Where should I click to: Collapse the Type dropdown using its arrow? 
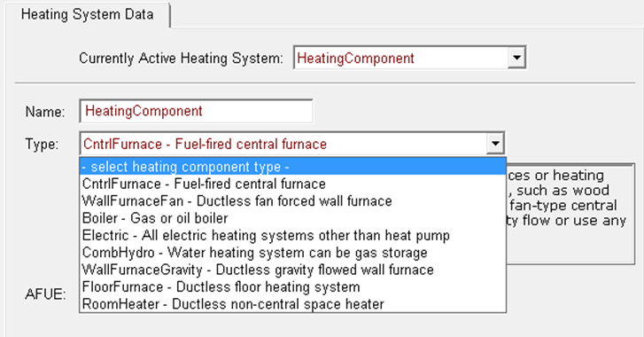(x=495, y=144)
